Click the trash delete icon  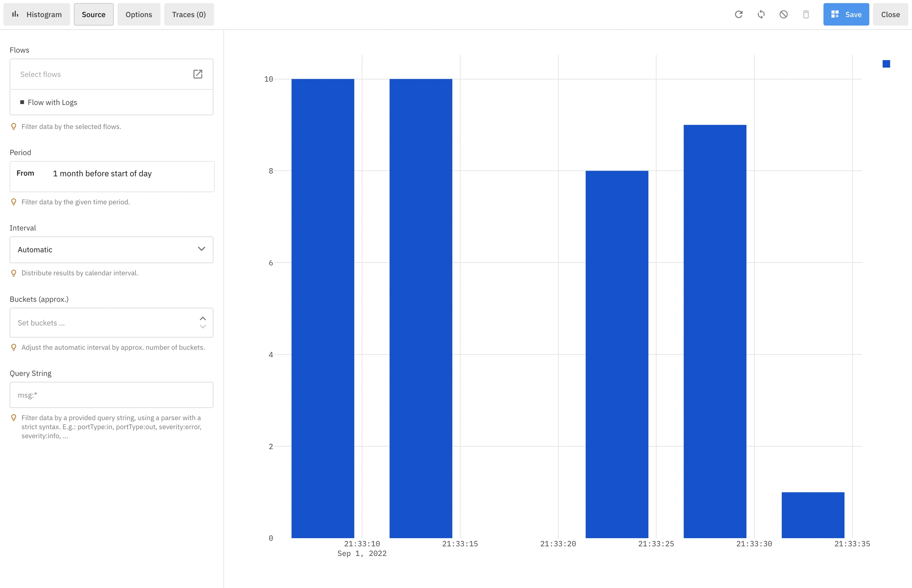[806, 15]
